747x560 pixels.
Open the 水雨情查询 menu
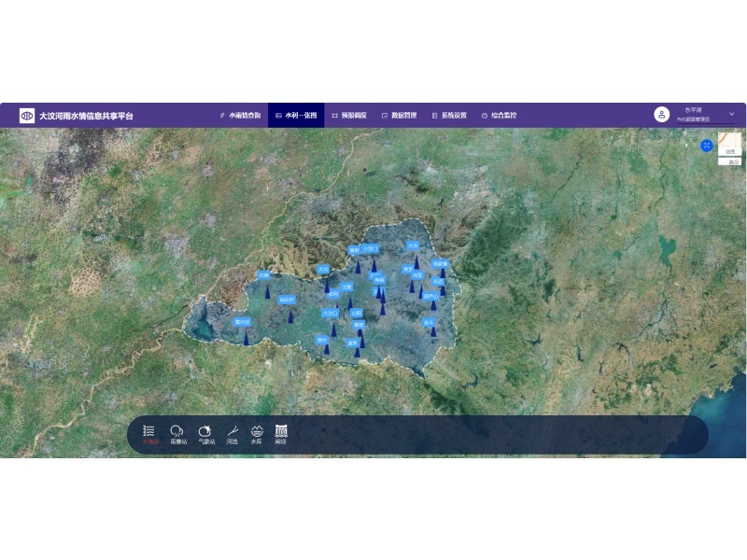pyautogui.click(x=239, y=116)
